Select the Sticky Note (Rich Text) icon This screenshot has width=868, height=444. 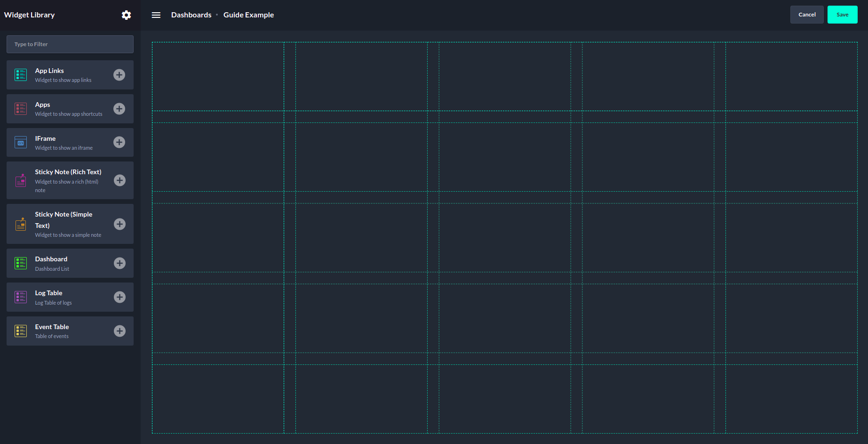coord(20,180)
